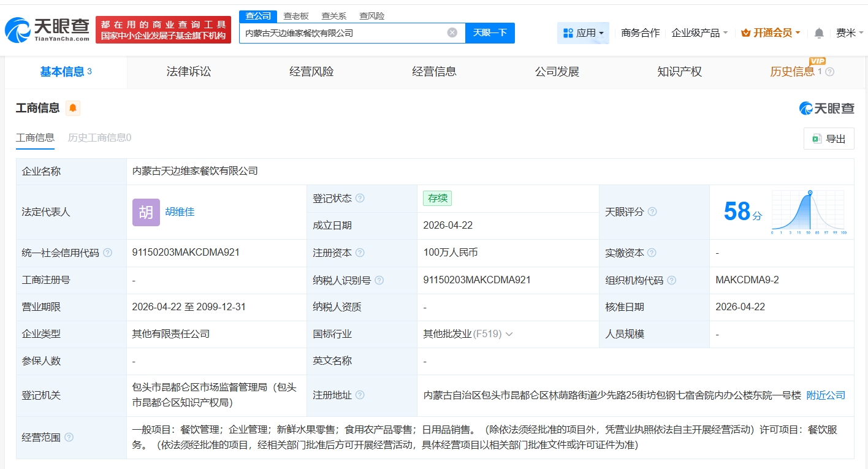Clear the search box with the X icon

452,32
